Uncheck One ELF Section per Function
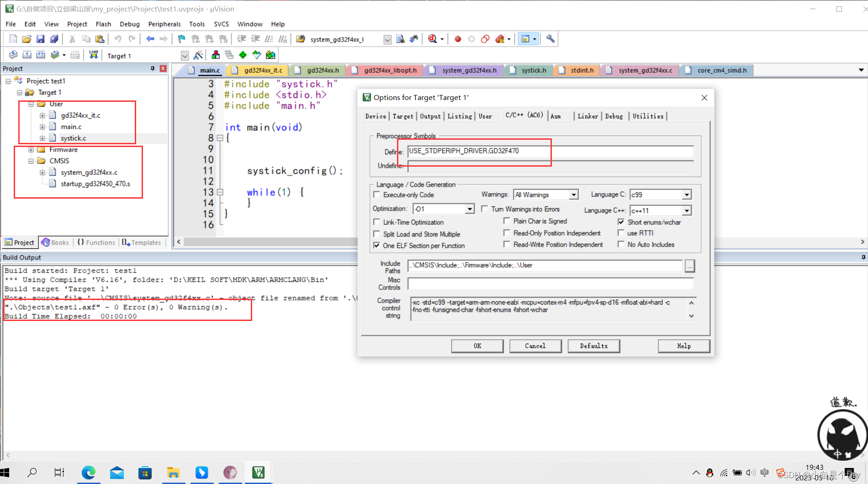 click(377, 245)
